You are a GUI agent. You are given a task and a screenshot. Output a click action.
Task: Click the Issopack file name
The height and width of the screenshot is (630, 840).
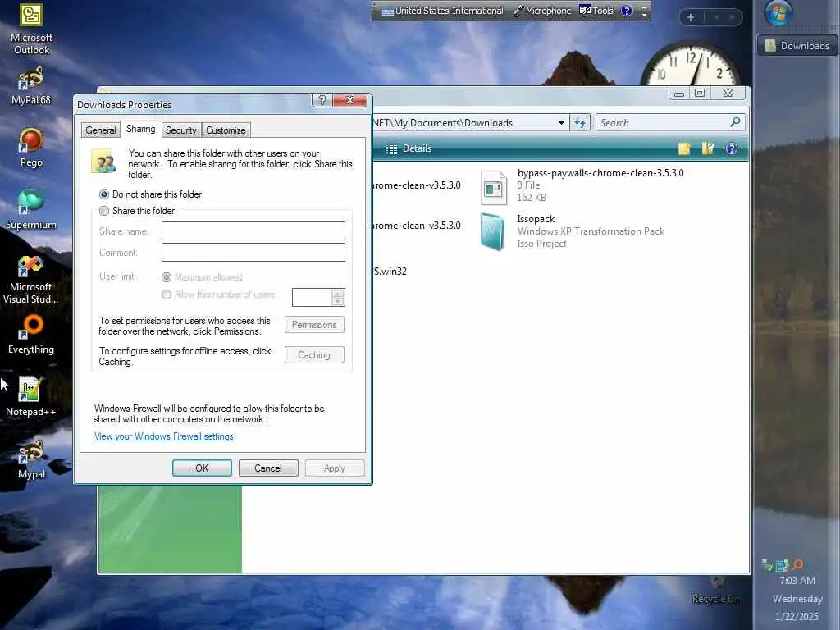click(x=536, y=219)
